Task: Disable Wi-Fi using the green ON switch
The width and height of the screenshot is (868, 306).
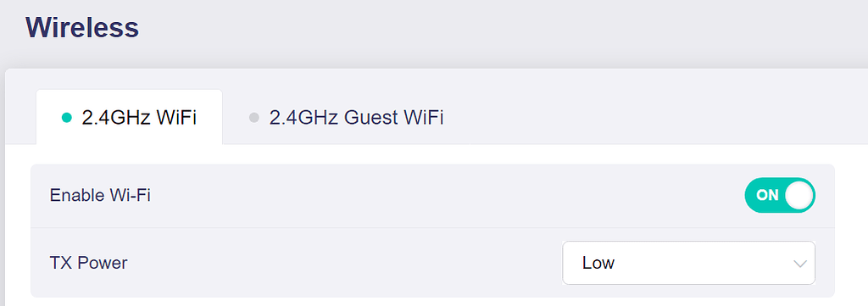Action: tap(780, 195)
